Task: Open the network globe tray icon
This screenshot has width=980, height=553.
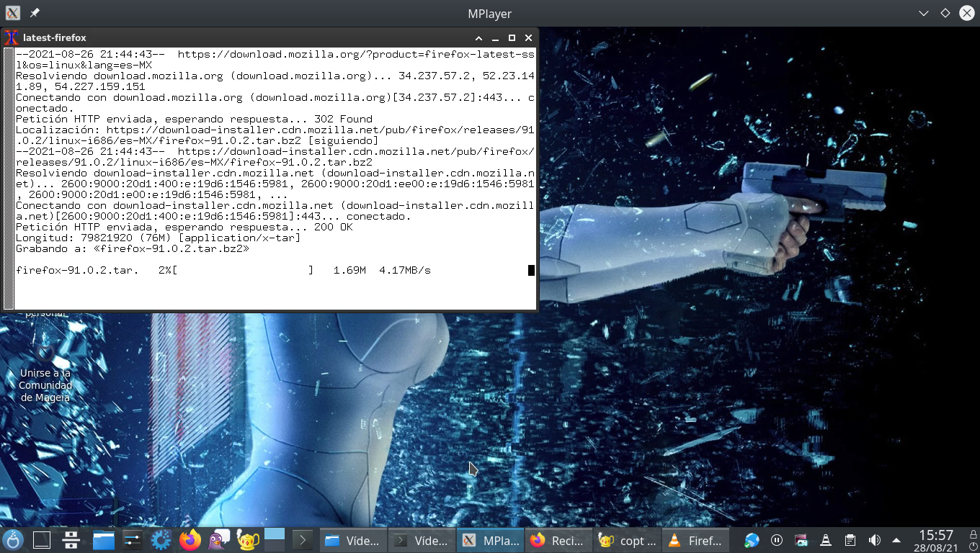Action: click(x=752, y=540)
